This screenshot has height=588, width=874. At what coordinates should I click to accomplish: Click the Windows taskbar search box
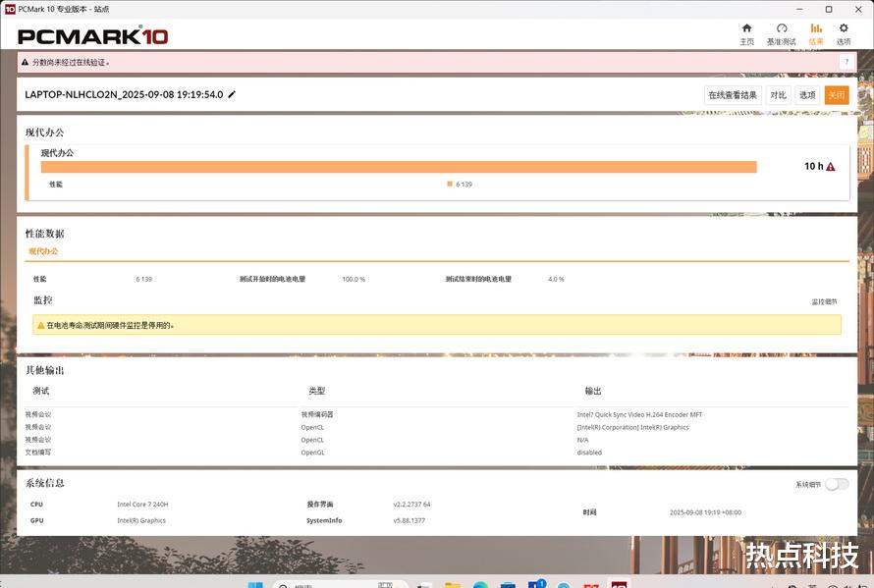coord(340,584)
